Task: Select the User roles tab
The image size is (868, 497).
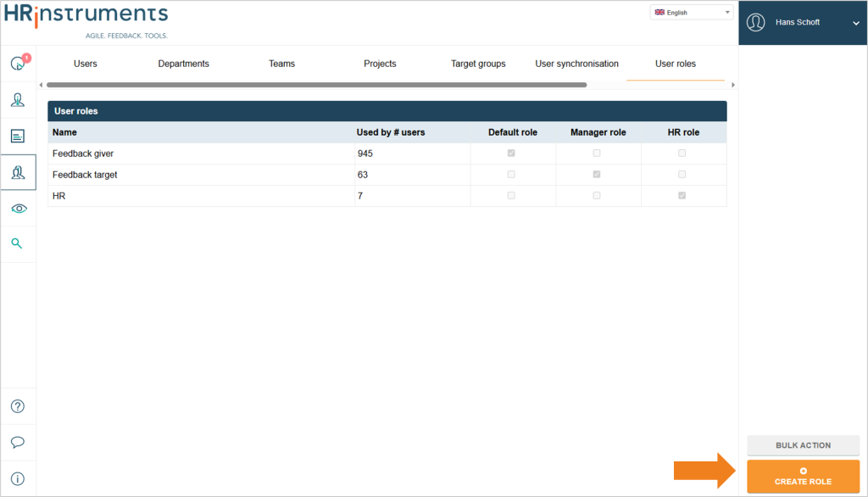Action: pyautogui.click(x=676, y=64)
